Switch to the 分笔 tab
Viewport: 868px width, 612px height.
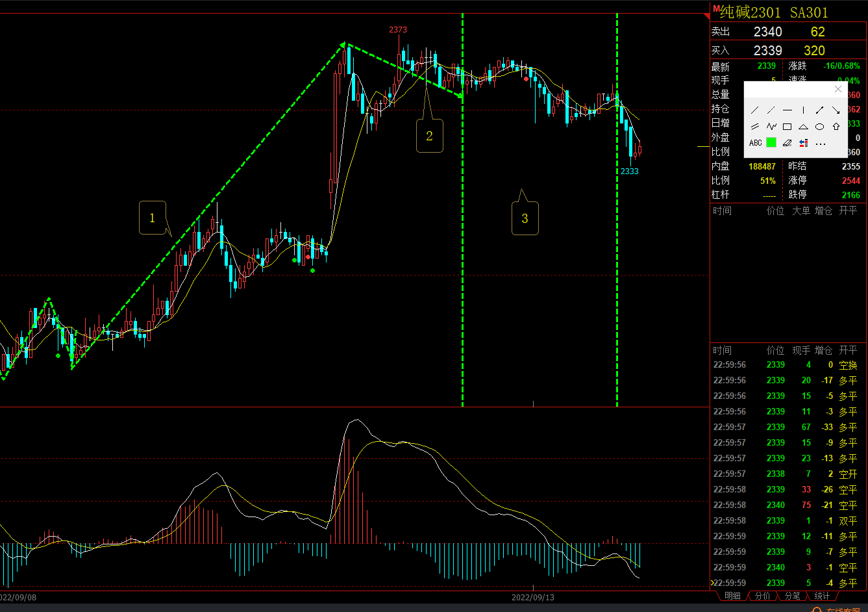click(x=792, y=596)
